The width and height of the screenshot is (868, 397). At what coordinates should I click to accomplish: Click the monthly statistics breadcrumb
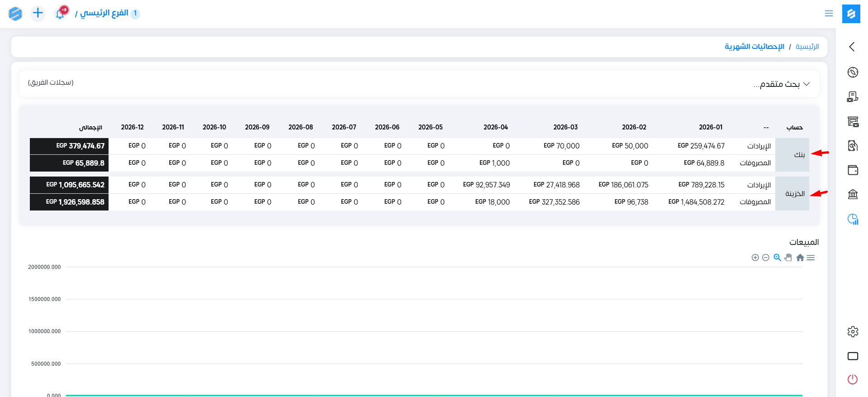coord(754,47)
